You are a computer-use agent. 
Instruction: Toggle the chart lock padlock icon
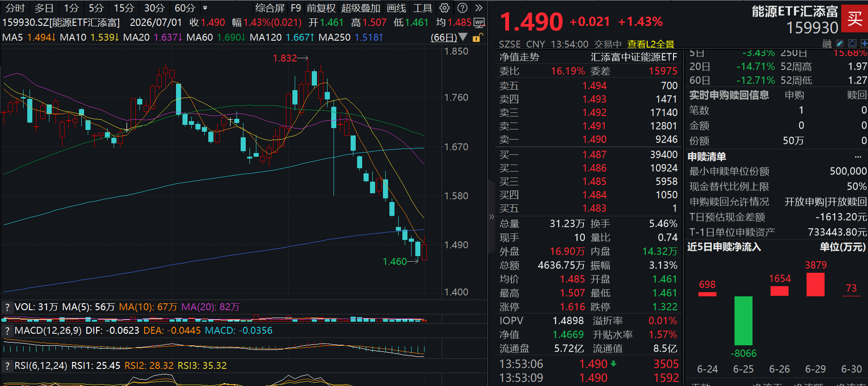(479, 37)
